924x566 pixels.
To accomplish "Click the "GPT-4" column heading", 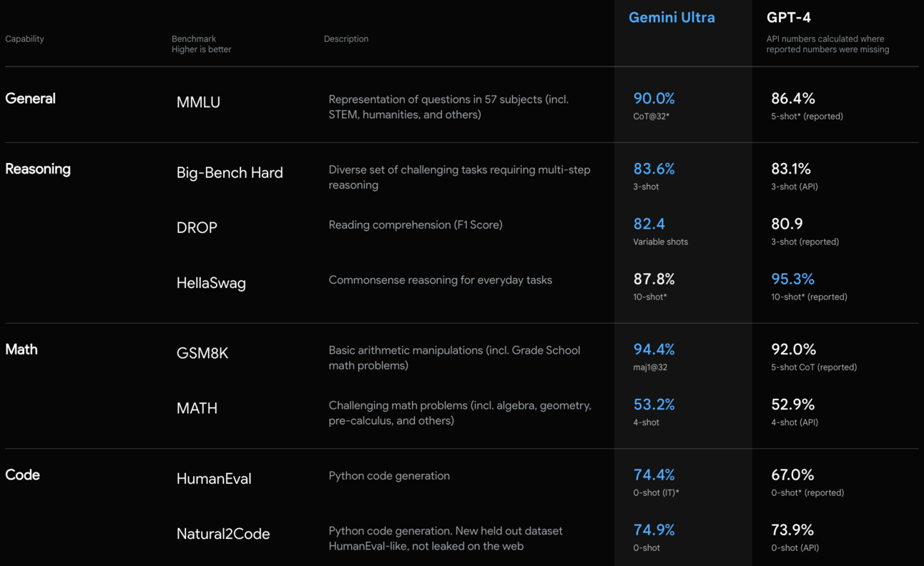I will click(x=789, y=17).
